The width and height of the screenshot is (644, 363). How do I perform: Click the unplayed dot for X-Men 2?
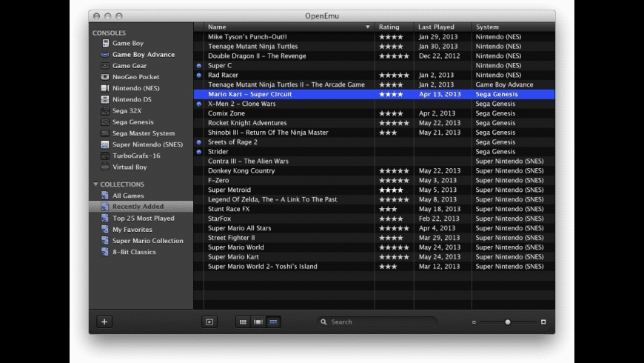point(199,104)
